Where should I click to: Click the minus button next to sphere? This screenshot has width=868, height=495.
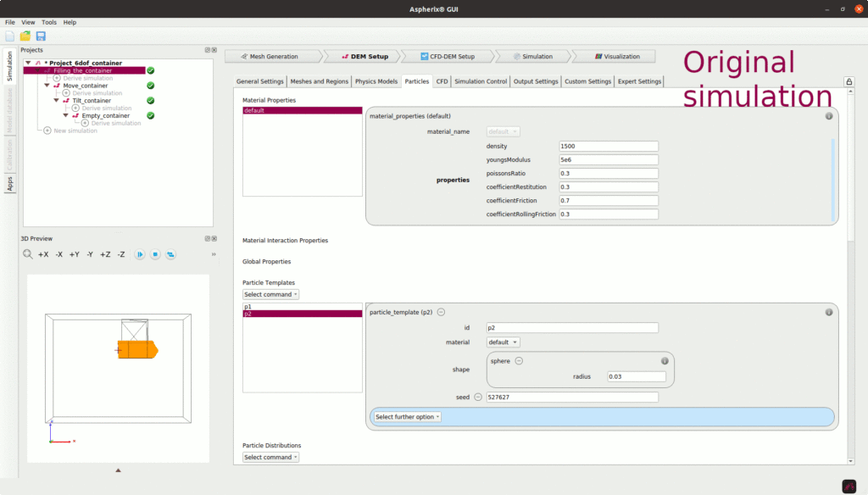[x=519, y=360]
